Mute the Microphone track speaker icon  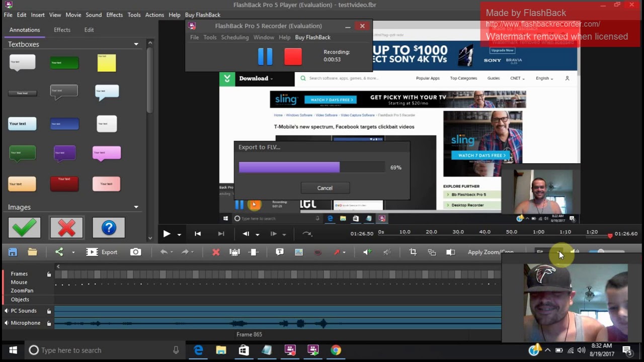pos(7,323)
